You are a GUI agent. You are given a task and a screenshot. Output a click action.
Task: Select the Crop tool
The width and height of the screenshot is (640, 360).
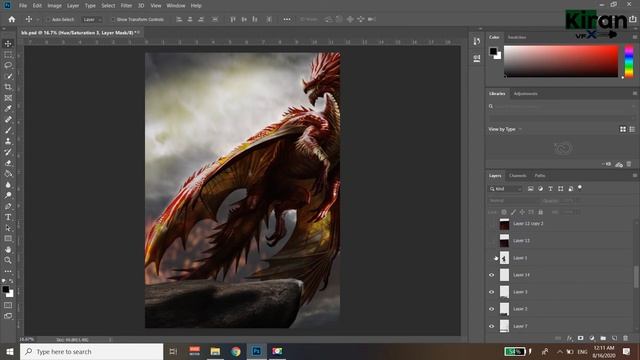[x=8, y=87]
